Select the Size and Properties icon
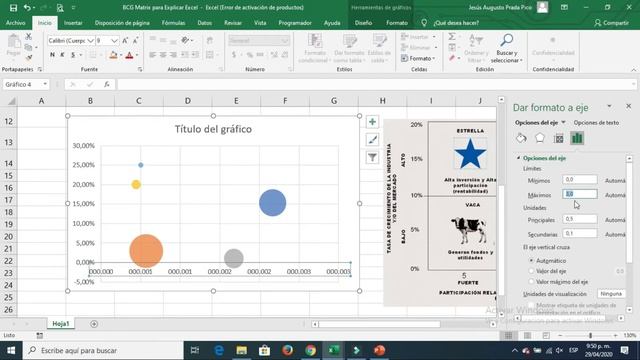The image size is (640, 360). pyautogui.click(x=558, y=138)
